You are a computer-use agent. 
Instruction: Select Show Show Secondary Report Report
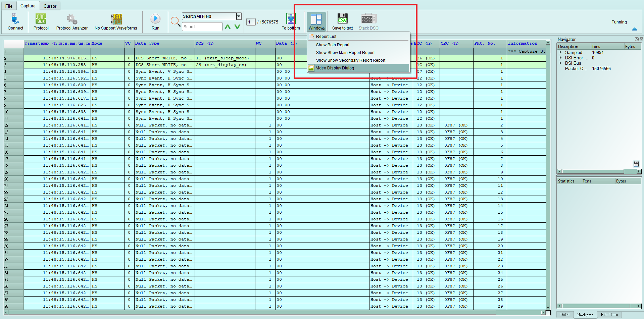[358, 60]
